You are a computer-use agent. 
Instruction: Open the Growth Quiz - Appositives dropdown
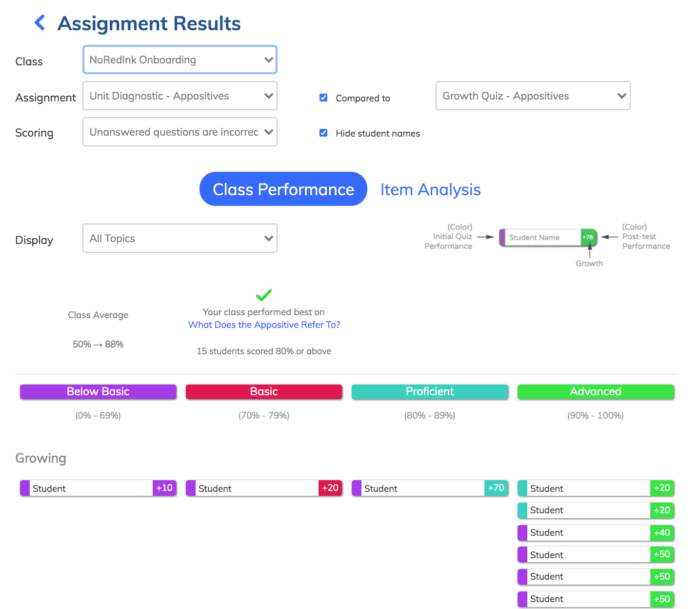(533, 96)
